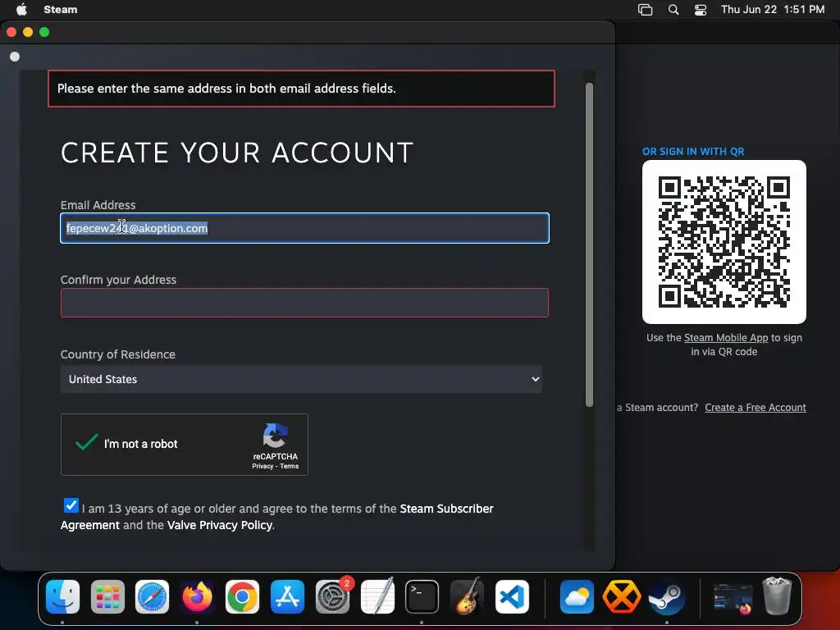
Task: Open the Valve Privacy Policy link
Action: click(x=220, y=525)
